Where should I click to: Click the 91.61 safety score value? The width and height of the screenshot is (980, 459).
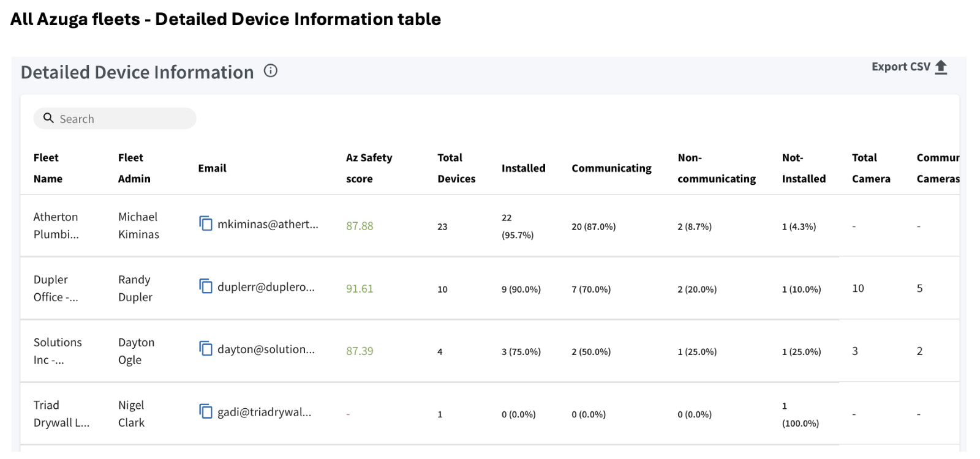coord(360,289)
